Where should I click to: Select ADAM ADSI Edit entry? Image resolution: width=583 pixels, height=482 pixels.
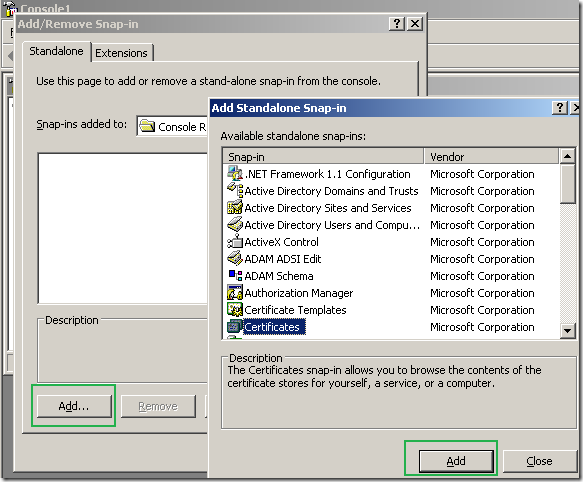point(283,259)
